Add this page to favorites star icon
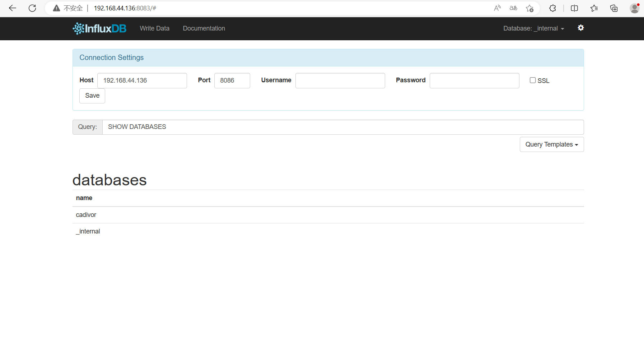This screenshot has width=644, height=338. (529, 8)
